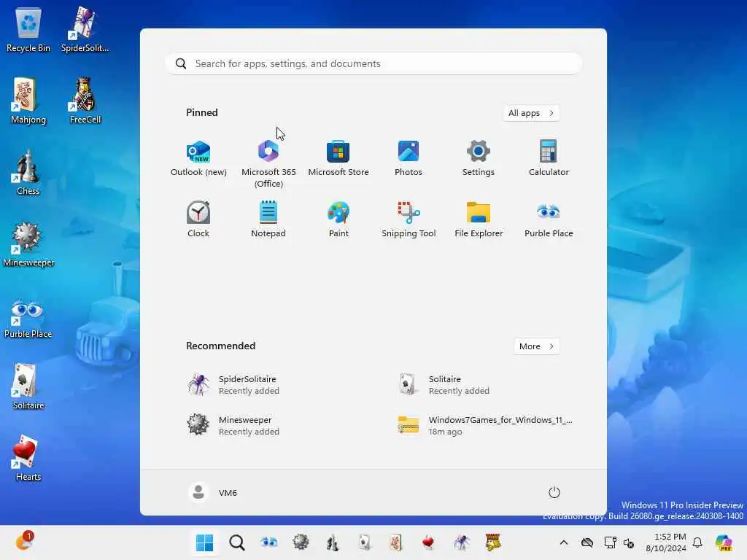The image size is (747, 560).
Task: Open the Photos app
Action: [409, 158]
